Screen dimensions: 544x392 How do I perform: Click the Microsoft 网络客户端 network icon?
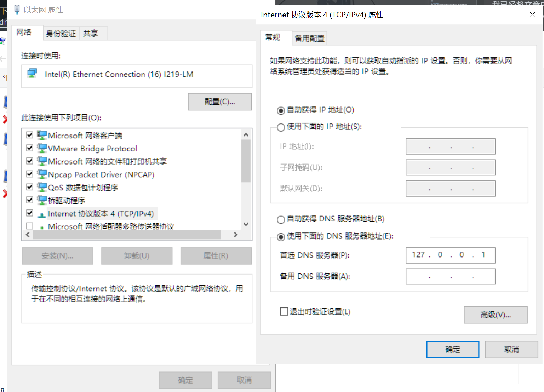point(41,135)
